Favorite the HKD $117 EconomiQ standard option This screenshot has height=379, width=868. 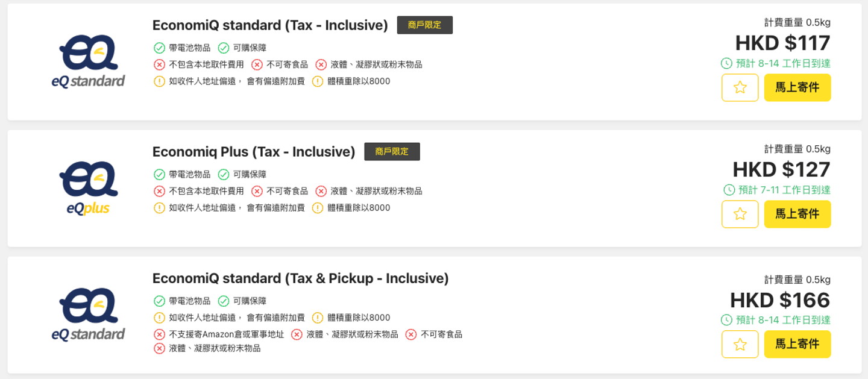click(x=740, y=87)
